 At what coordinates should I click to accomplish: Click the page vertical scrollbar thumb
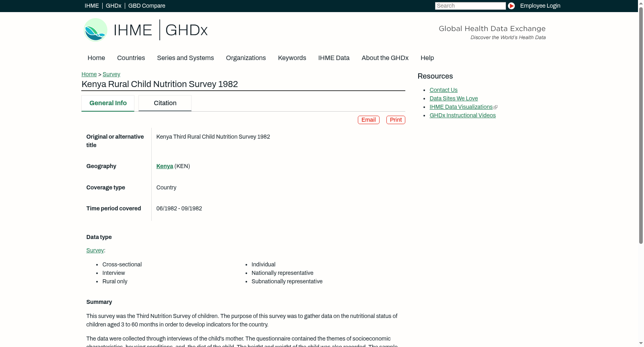[x=641, y=125]
